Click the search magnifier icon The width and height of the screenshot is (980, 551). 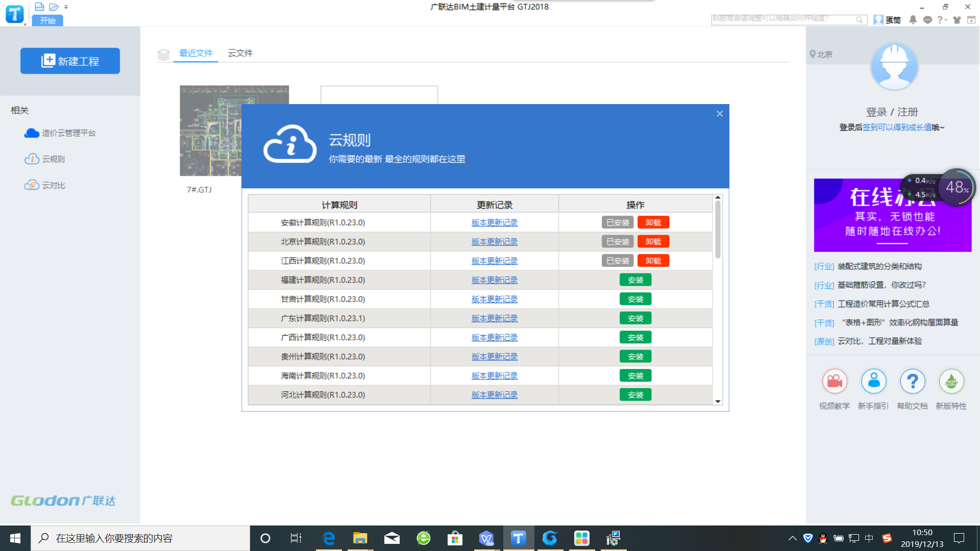click(x=860, y=20)
